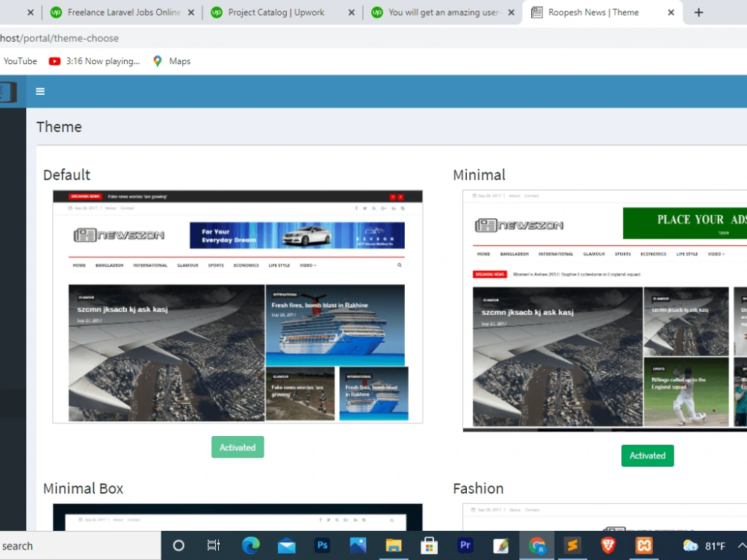Screen dimensions: 747x560
Task: Open the Minimal Box theme preview thumbnail
Action: (238, 517)
